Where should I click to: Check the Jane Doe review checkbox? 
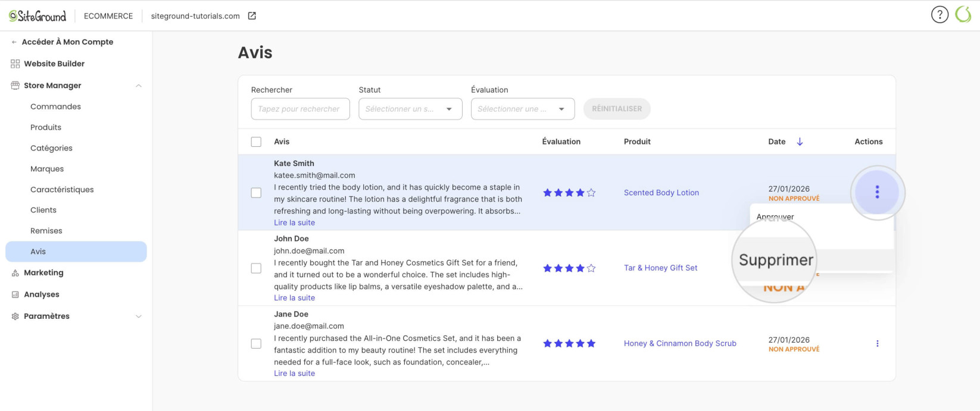256,343
